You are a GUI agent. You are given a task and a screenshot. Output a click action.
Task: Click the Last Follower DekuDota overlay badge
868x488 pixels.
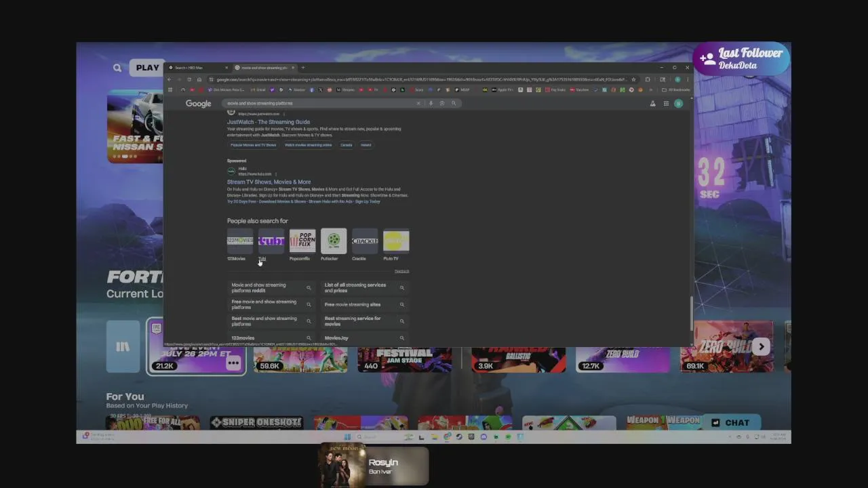click(x=742, y=59)
